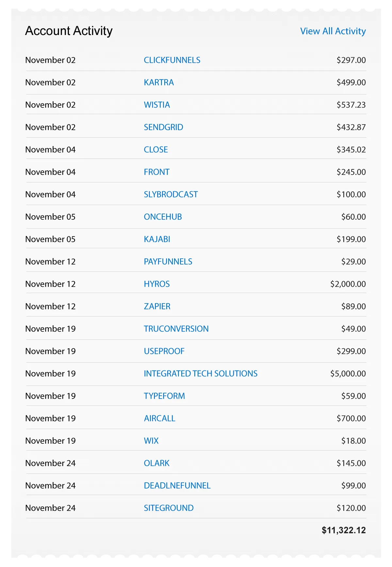Select the KAJABI merchant link
392x567 pixels.
click(x=157, y=239)
